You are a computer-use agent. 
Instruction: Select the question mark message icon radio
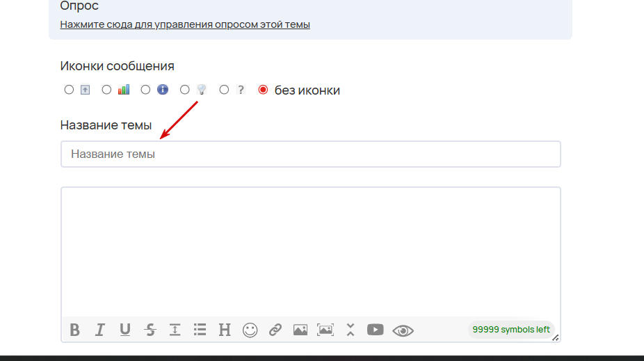pyautogui.click(x=224, y=90)
